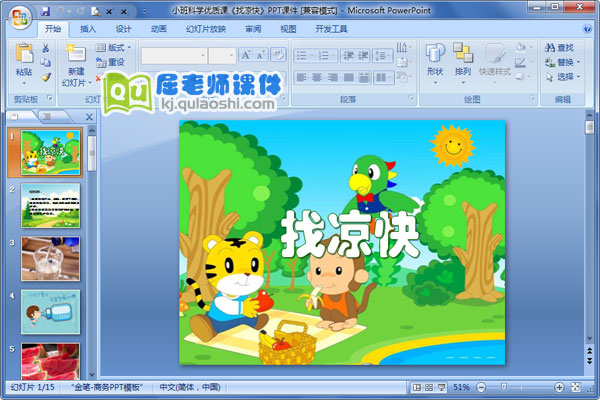The image size is (600, 400).
Task: Toggle align text left
Action: [x=302, y=78]
